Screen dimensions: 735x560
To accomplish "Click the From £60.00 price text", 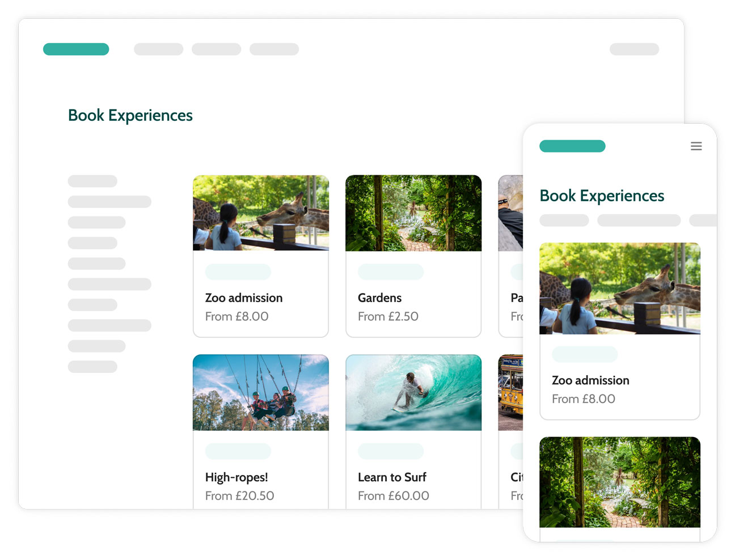I will coord(393,496).
